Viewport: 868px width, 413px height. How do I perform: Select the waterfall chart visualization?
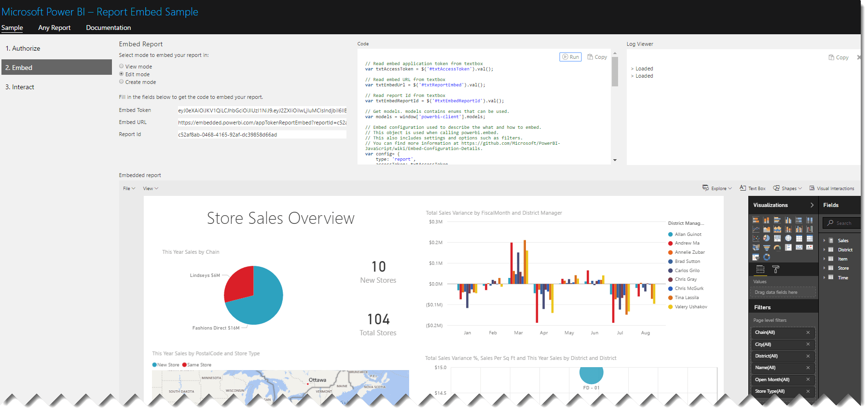point(810,229)
